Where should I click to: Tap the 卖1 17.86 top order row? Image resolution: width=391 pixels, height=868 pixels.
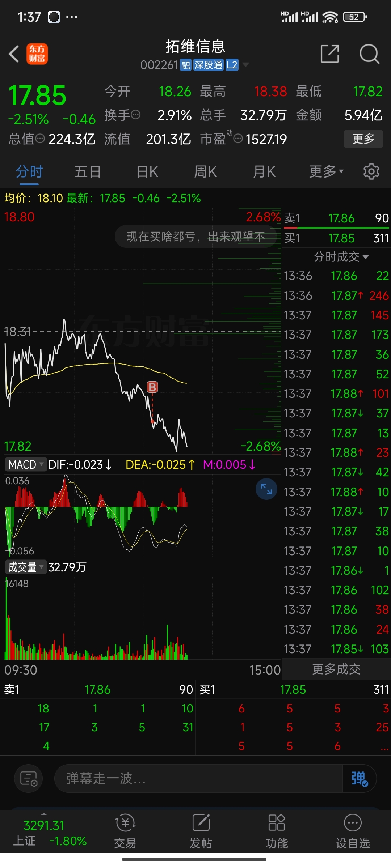coord(336,218)
